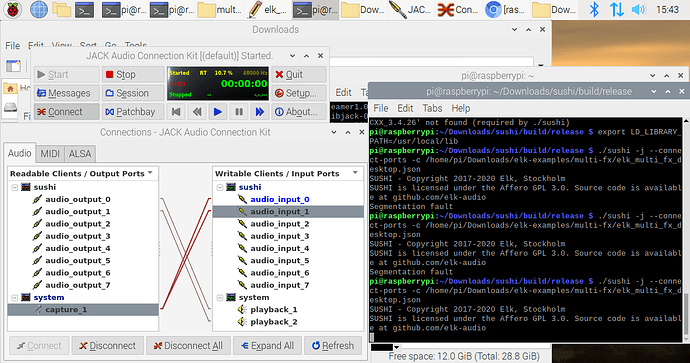Expand All connection tree items

point(267,346)
